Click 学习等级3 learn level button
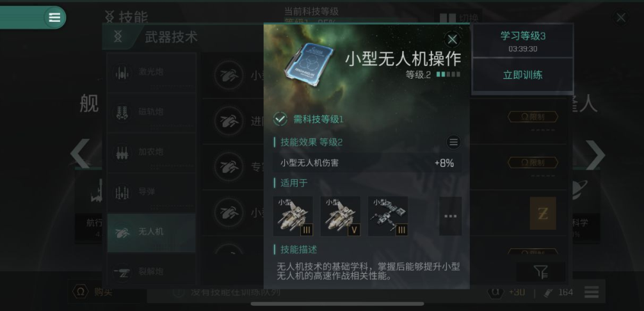 pos(523,41)
